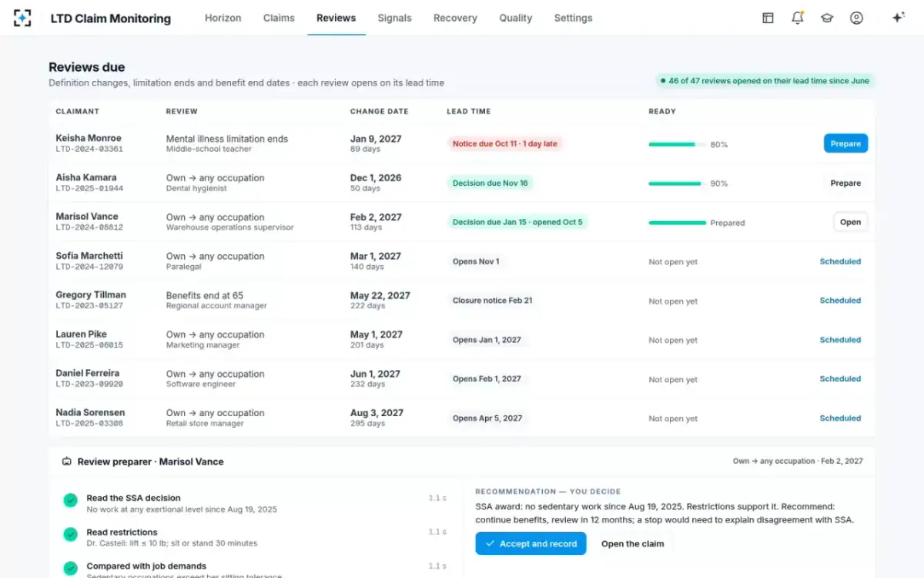Click the Decision due Nov 16 badge

pyautogui.click(x=490, y=183)
